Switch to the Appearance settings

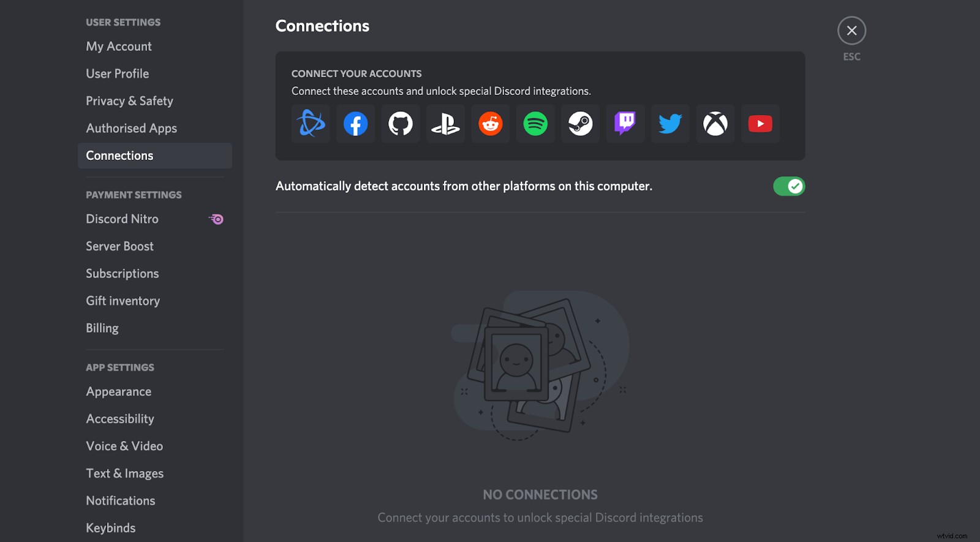[118, 391]
